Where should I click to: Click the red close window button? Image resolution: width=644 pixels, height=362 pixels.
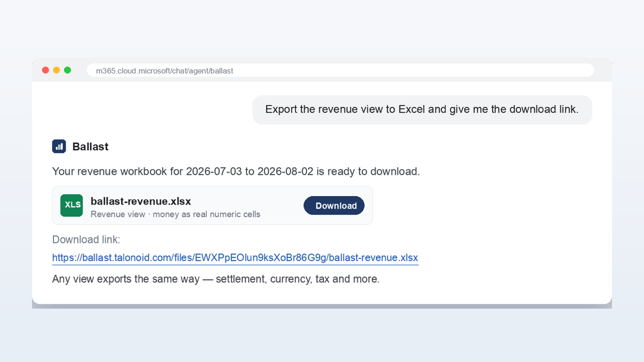tap(45, 70)
